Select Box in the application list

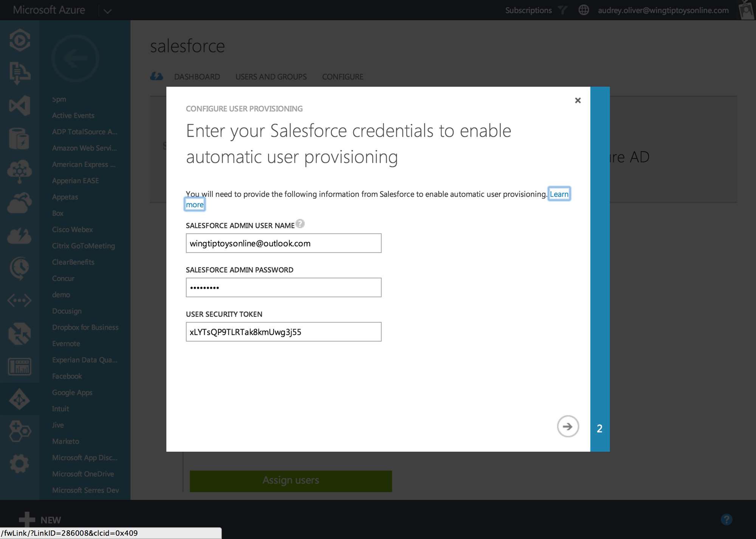tap(58, 213)
